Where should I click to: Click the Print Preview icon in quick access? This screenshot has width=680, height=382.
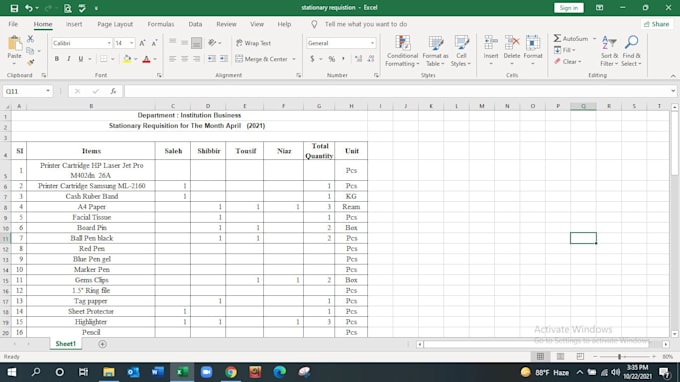click(x=67, y=8)
